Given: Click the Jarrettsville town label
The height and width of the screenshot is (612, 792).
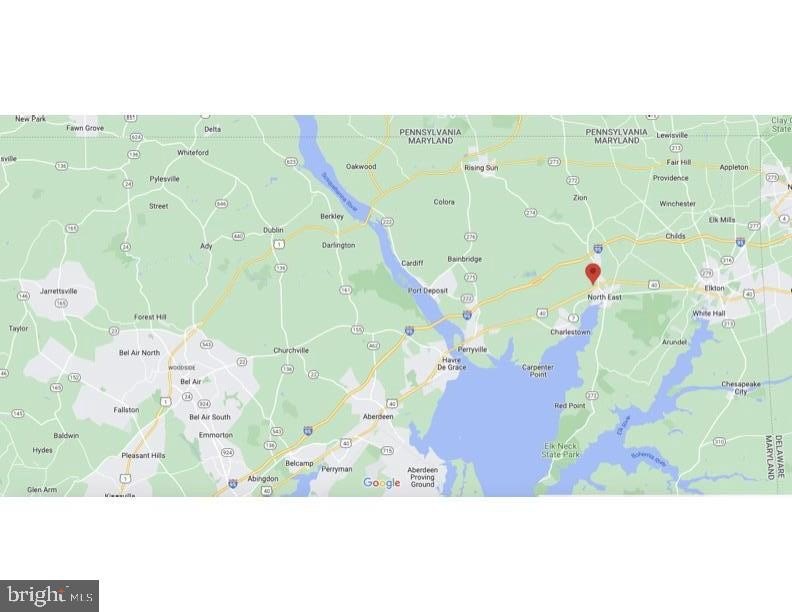Looking at the screenshot, I should (59, 291).
